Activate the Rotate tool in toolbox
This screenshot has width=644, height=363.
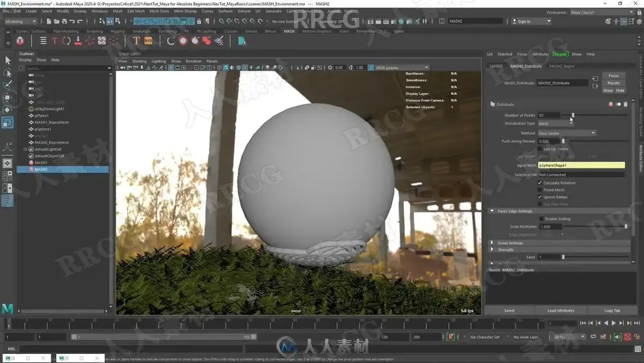click(x=8, y=110)
